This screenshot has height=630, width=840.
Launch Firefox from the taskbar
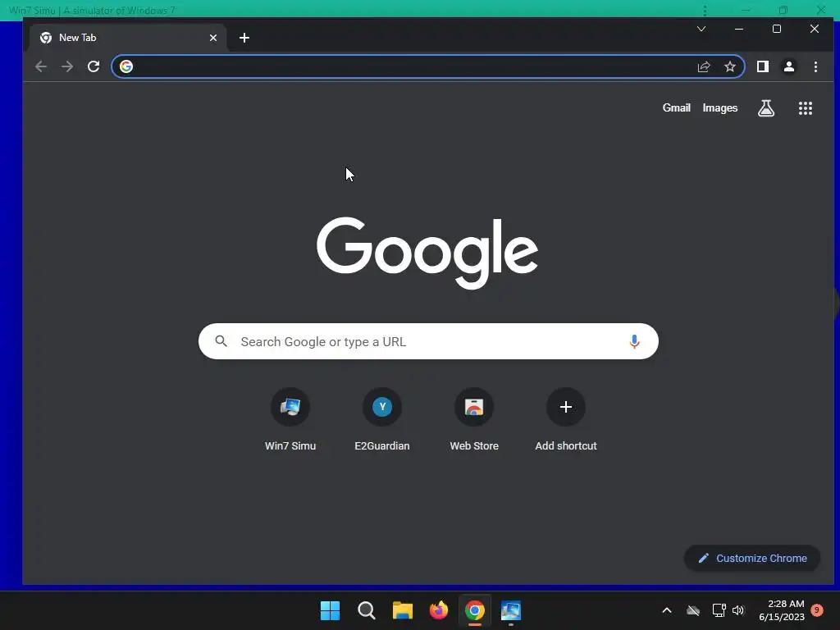coord(439,610)
